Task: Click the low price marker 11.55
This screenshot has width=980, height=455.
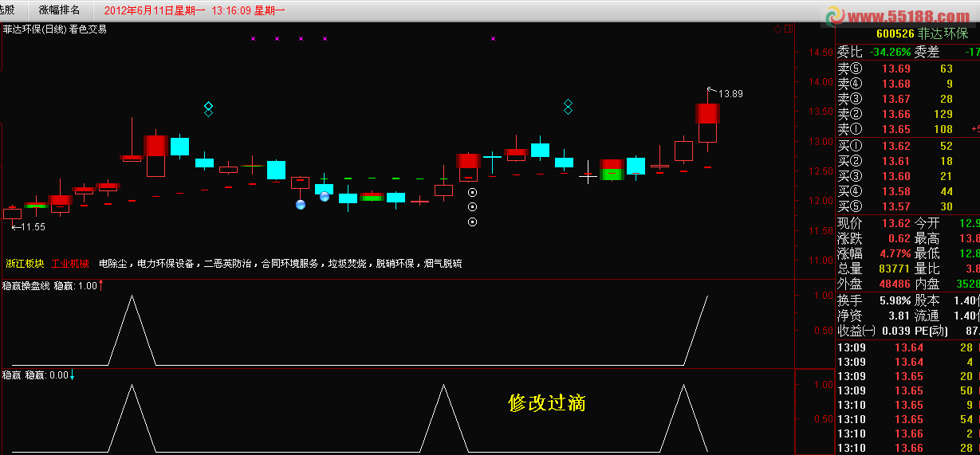Action: [33, 227]
